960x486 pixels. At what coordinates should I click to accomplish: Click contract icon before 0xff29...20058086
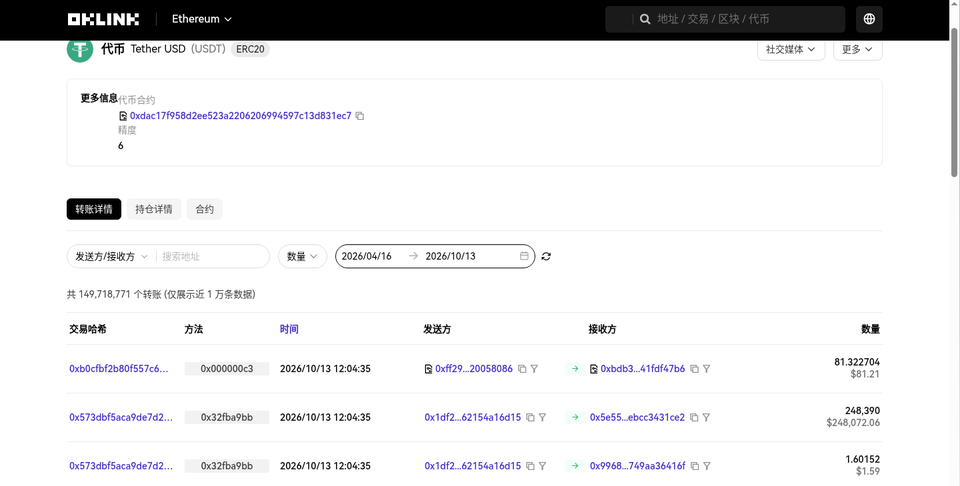429,368
